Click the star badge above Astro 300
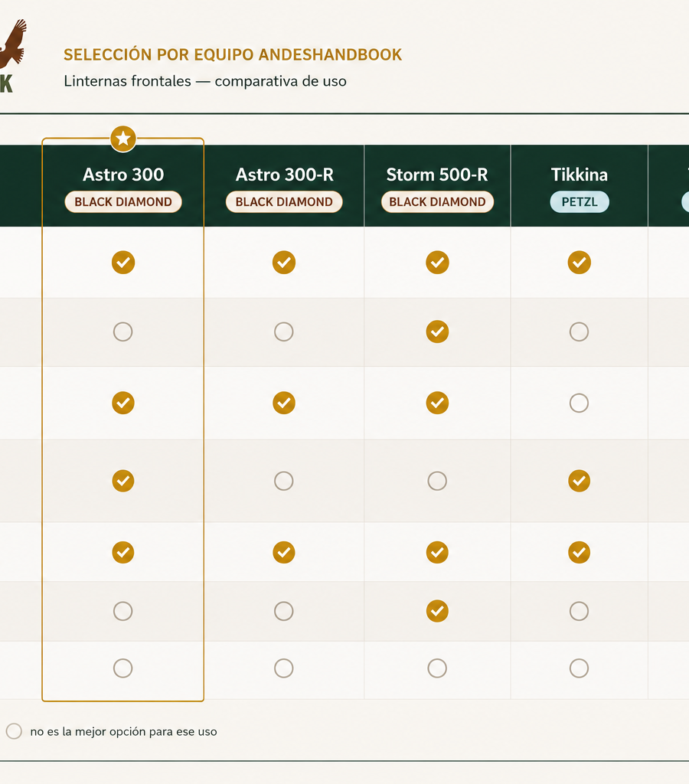689x784 pixels. point(123,139)
